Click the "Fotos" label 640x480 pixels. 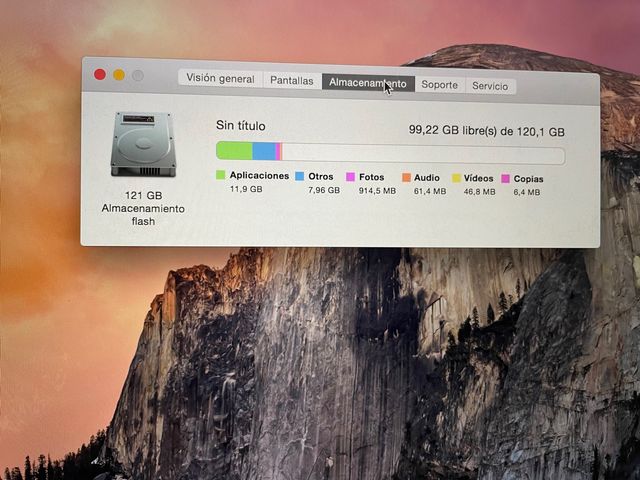371,177
